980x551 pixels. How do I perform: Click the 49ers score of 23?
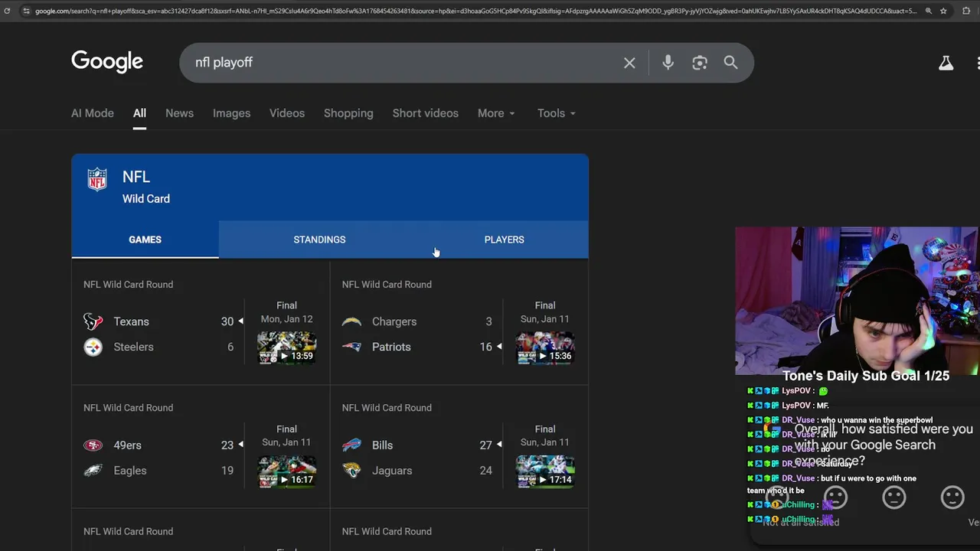tap(227, 445)
